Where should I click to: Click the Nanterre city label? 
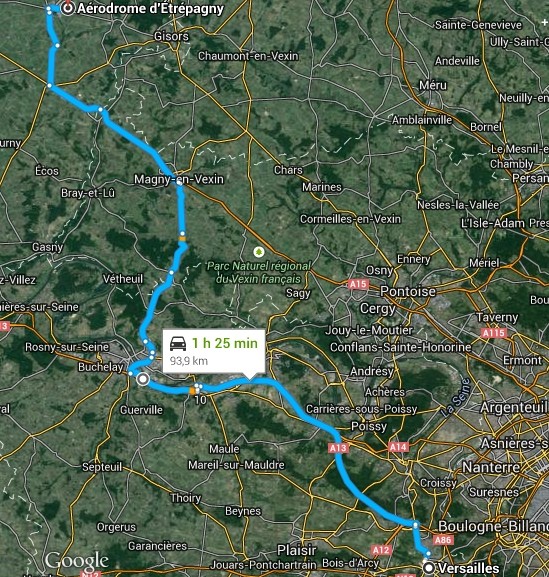[x=491, y=467]
